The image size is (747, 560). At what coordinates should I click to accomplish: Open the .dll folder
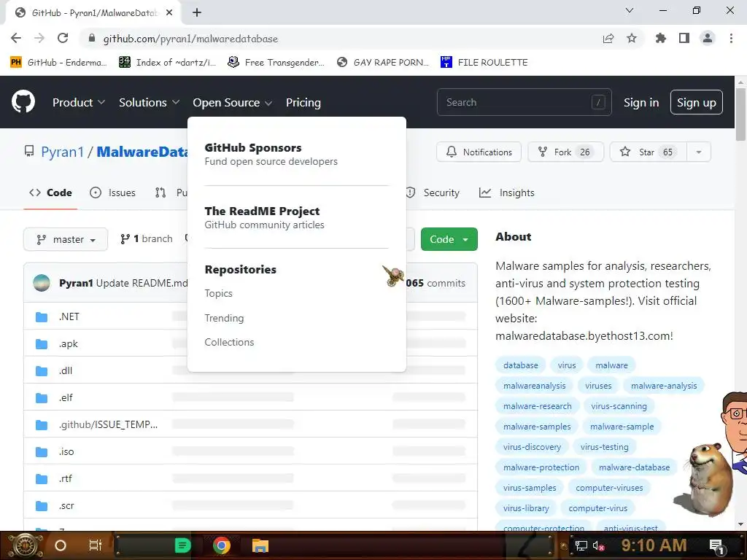point(66,370)
